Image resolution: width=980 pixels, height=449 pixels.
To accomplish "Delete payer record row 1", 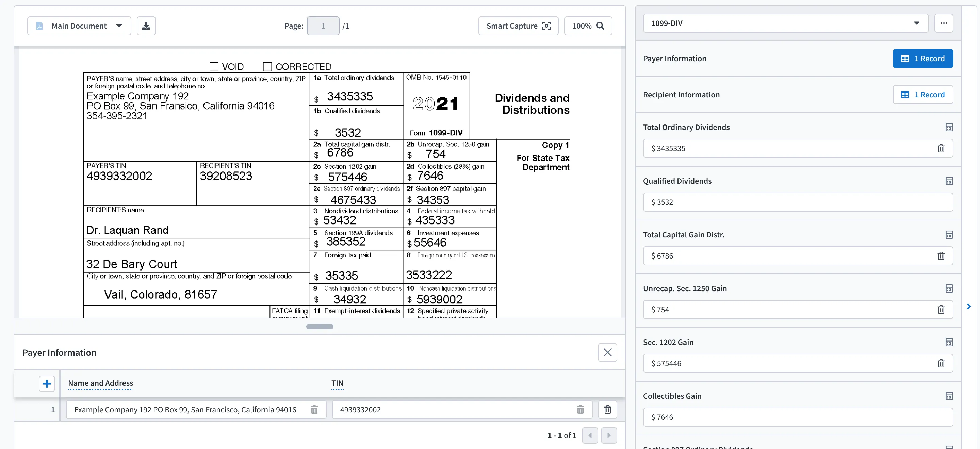I will [x=607, y=410].
